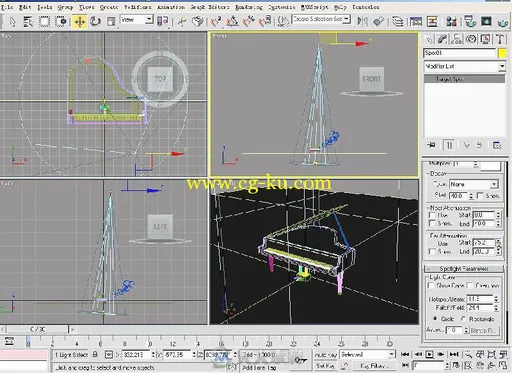This screenshot has height=373, width=512.
Task: Click the Pin Stack icon
Action: coord(431,145)
